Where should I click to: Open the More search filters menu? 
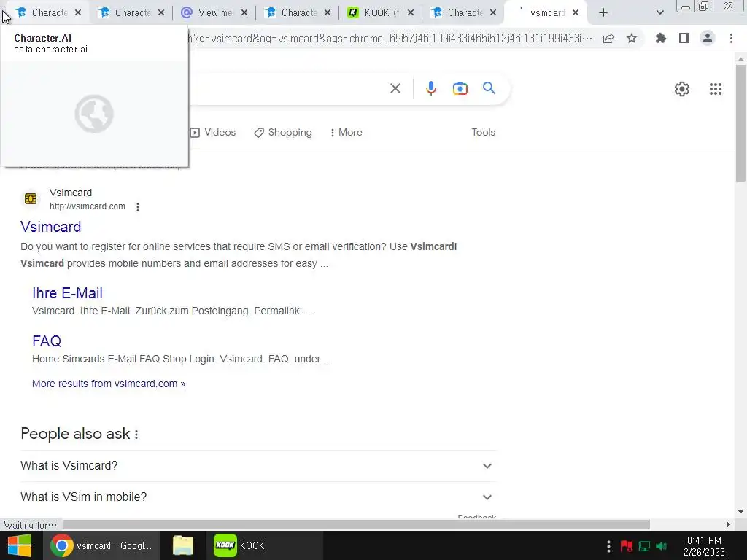click(x=346, y=133)
